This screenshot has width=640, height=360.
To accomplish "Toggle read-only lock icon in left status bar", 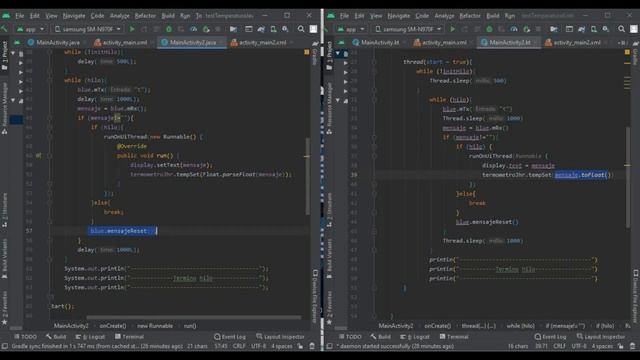I will coord(300,346).
